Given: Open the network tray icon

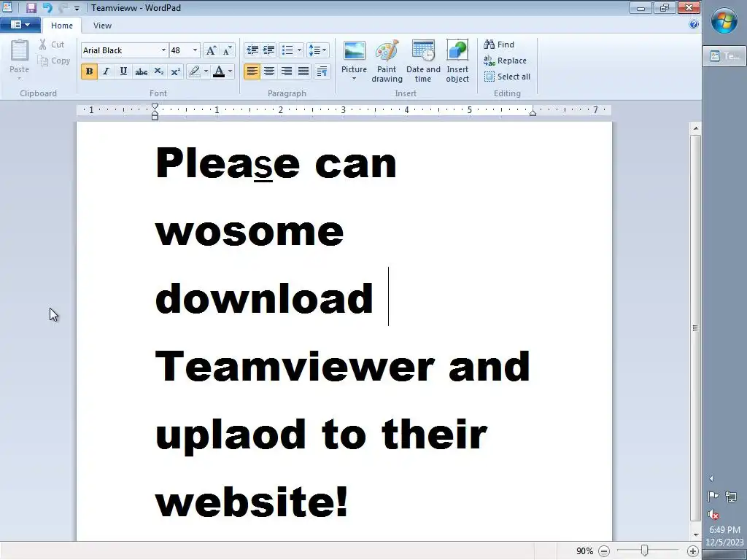Looking at the screenshot, I should 731,497.
